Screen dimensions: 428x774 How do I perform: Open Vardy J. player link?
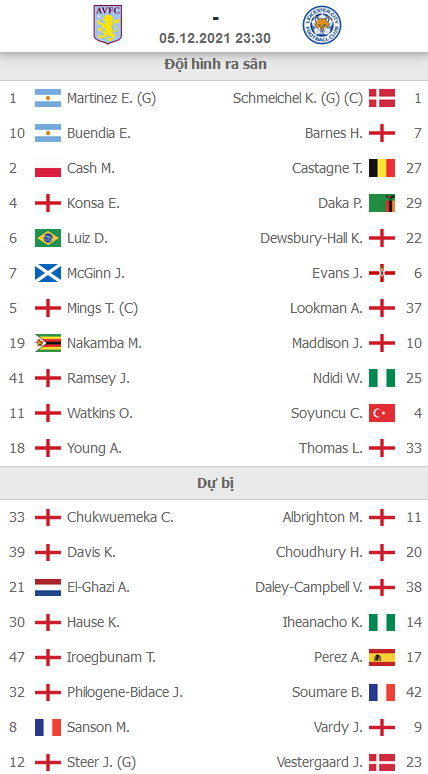[338, 728]
